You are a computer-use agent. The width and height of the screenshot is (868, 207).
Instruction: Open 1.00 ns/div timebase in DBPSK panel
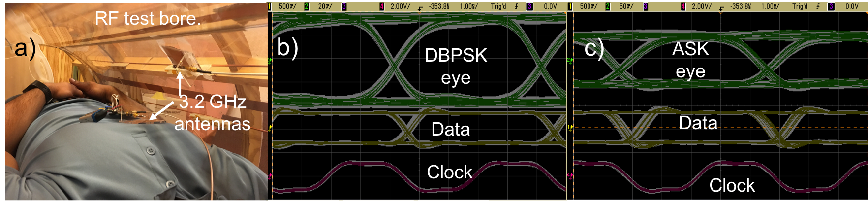[x=468, y=6]
